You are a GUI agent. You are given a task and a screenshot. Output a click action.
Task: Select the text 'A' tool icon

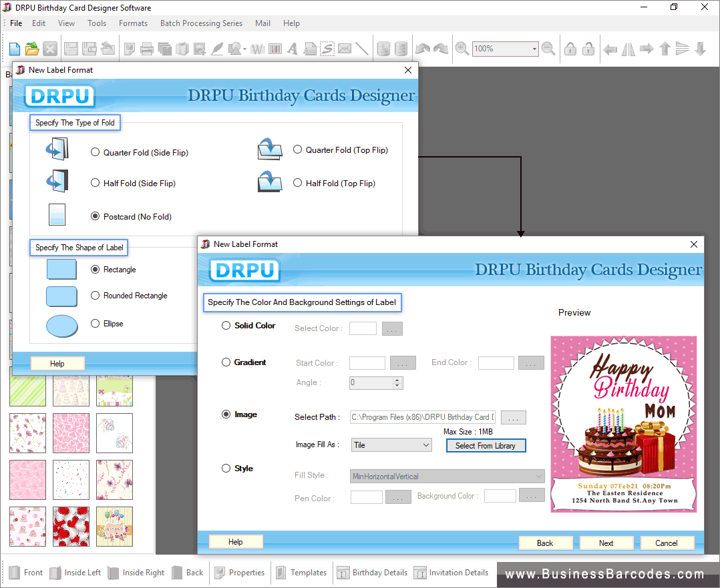pos(293,49)
